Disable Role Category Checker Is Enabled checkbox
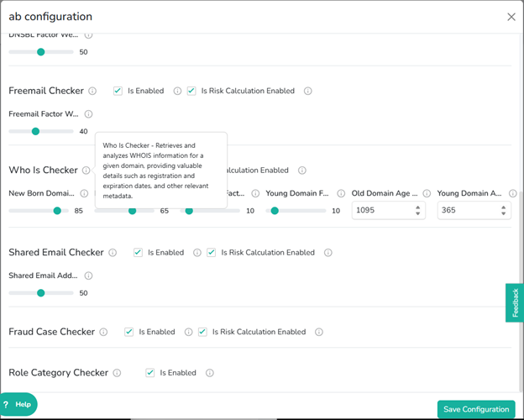This screenshot has width=524, height=420. [x=150, y=373]
